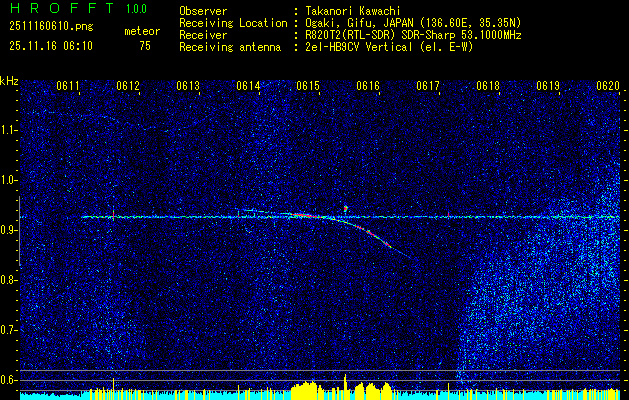The width and height of the screenshot is (629, 400).
Task: Click the 0618 time marker
Action: point(488,85)
